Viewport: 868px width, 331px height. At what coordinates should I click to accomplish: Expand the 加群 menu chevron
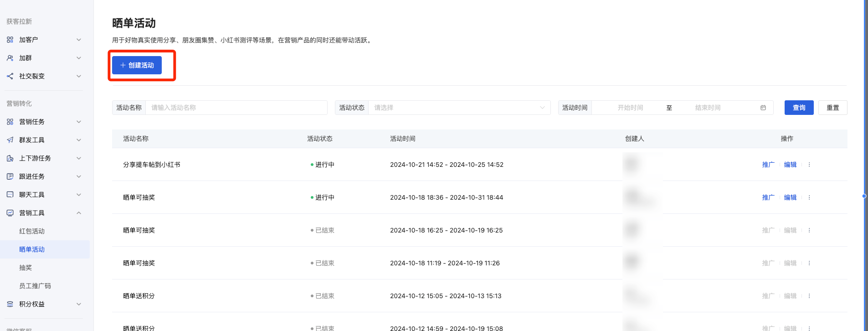[x=79, y=58]
